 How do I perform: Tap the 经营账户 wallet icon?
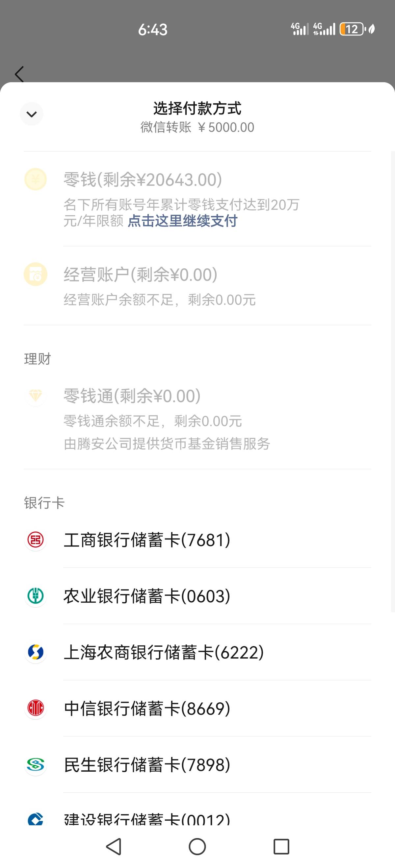(x=36, y=274)
